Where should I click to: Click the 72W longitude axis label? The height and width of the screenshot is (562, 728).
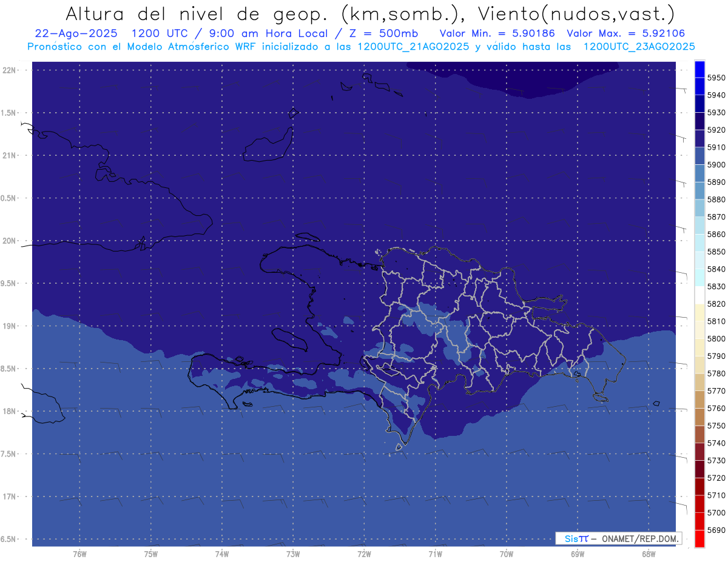[x=364, y=554]
